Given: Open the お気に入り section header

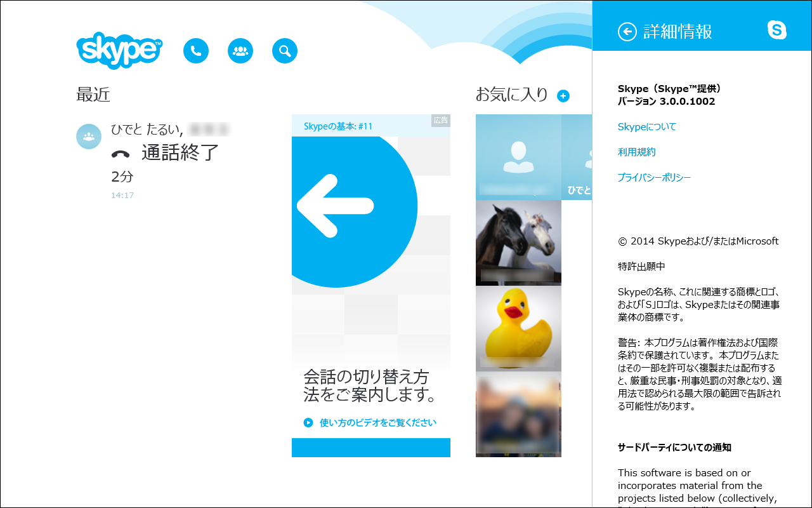Looking at the screenshot, I should coord(512,94).
